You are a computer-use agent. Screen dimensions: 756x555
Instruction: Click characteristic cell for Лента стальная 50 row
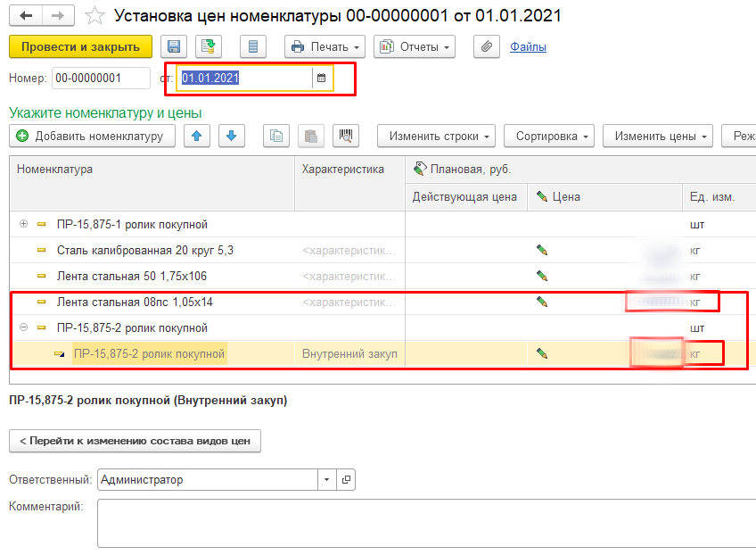[x=349, y=277]
